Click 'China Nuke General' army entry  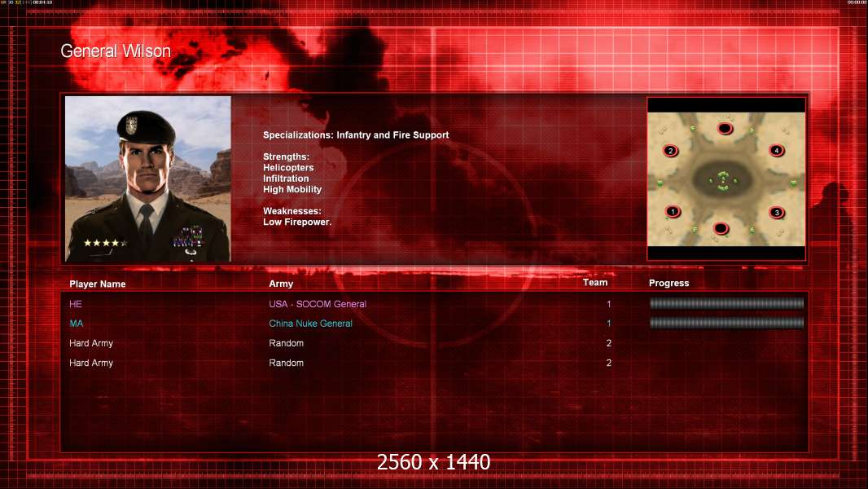pyautogui.click(x=310, y=324)
